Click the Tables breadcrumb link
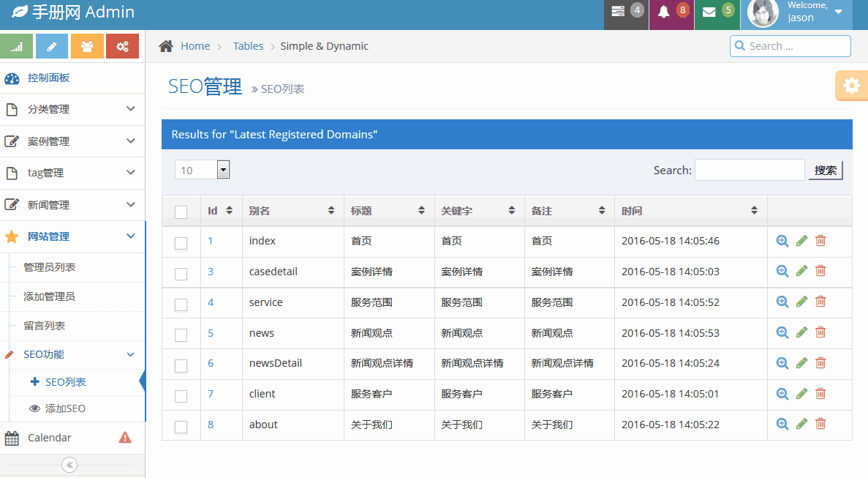The width and height of the screenshot is (868, 478). coord(248,46)
